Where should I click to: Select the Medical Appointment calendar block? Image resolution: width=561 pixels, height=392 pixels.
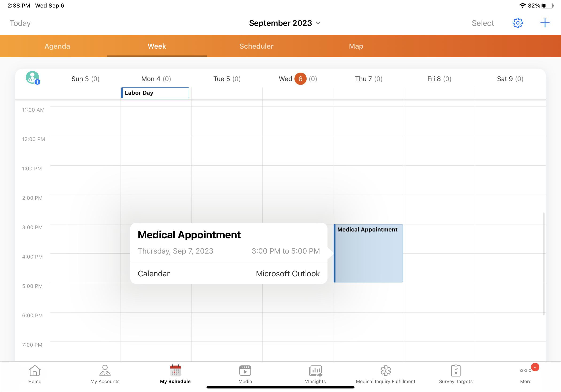(x=368, y=253)
